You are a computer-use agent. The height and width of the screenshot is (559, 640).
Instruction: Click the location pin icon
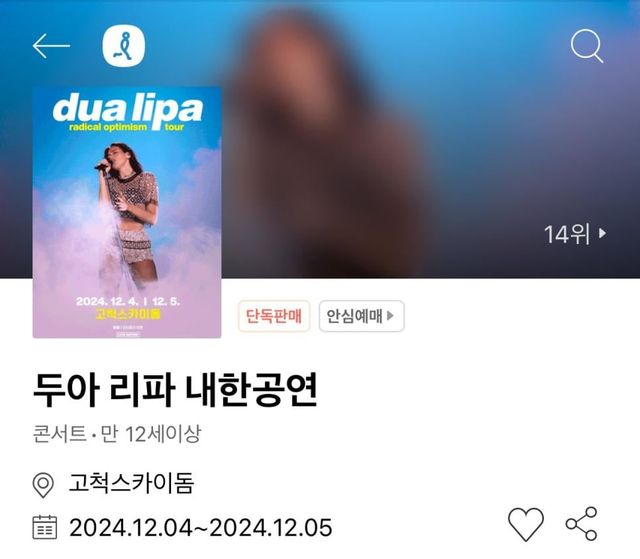[43, 485]
